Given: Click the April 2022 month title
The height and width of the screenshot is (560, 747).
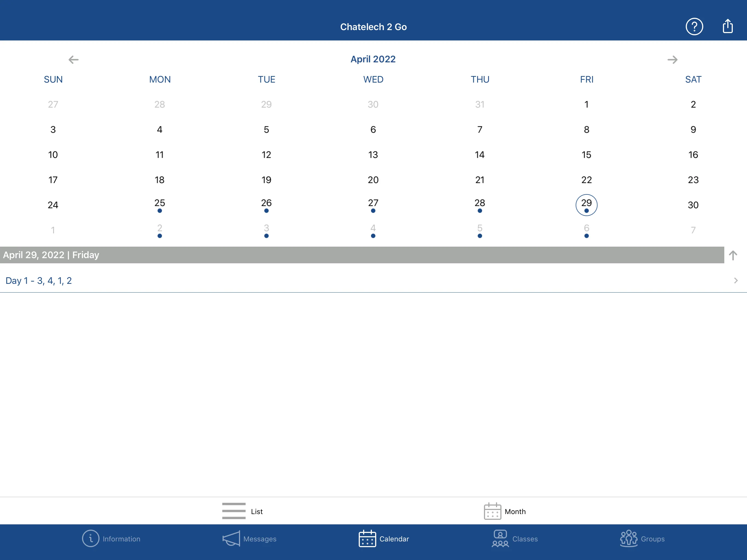Looking at the screenshot, I should 373,59.
